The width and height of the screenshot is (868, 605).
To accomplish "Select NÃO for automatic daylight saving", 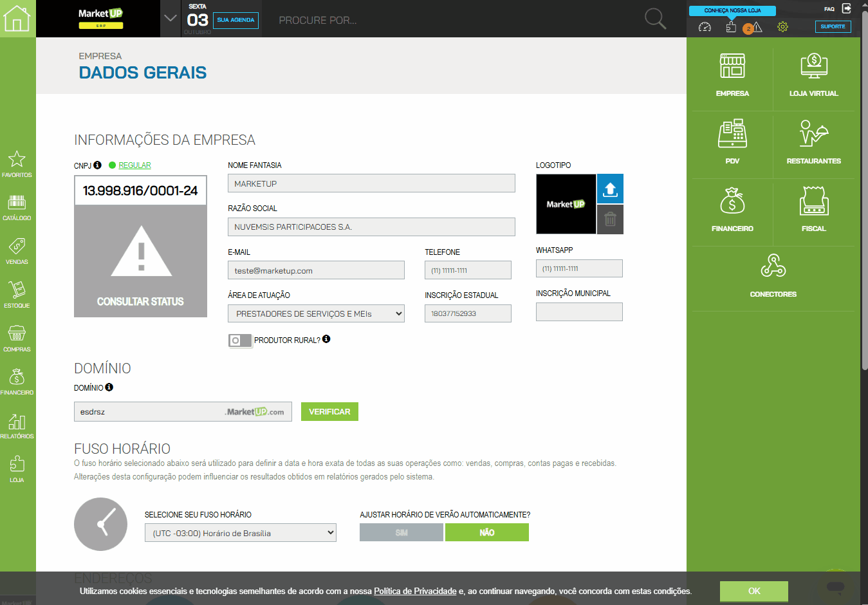I will (x=486, y=532).
